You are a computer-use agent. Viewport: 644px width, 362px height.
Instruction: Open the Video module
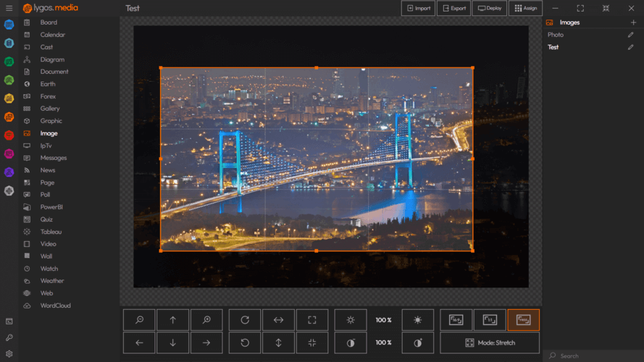click(48, 244)
